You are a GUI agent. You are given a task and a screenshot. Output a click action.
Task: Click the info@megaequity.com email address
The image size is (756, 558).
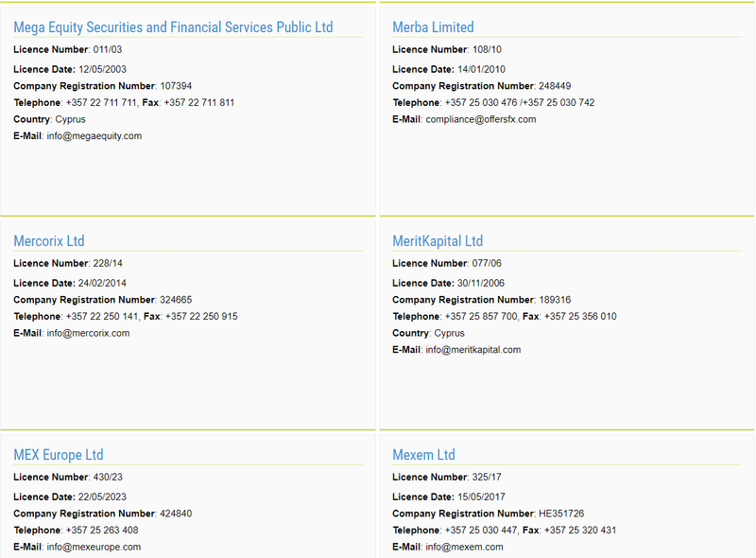coord(94,136)
